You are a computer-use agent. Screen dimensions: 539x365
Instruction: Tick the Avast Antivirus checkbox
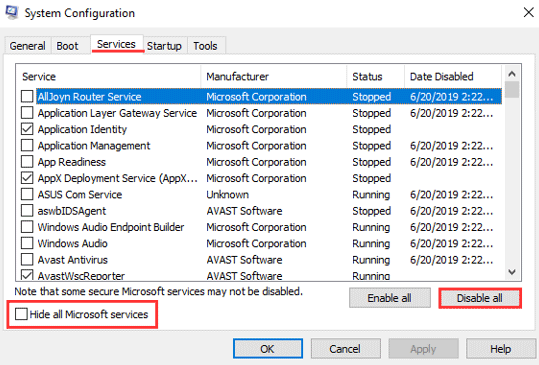(27, 260)
